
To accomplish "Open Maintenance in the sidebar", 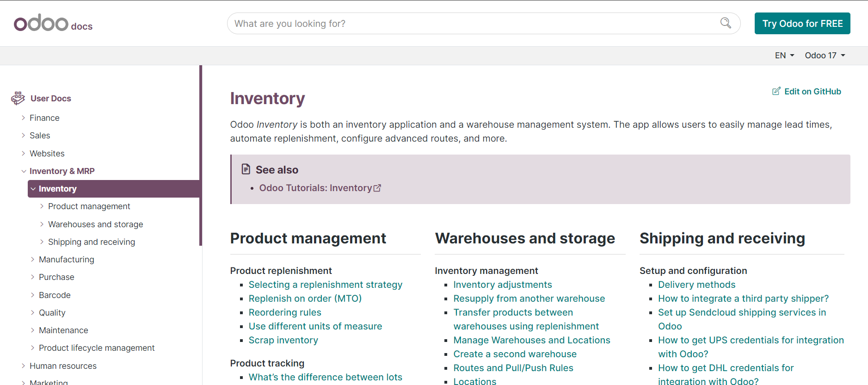I will pyautogui.click(x=63, y=330).
